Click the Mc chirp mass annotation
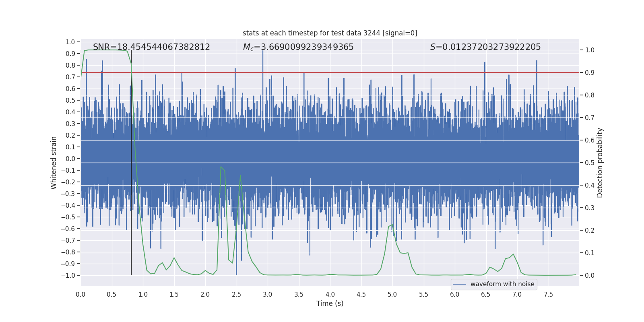This screenshot has width=644, height=322. (x=298, y=47)
